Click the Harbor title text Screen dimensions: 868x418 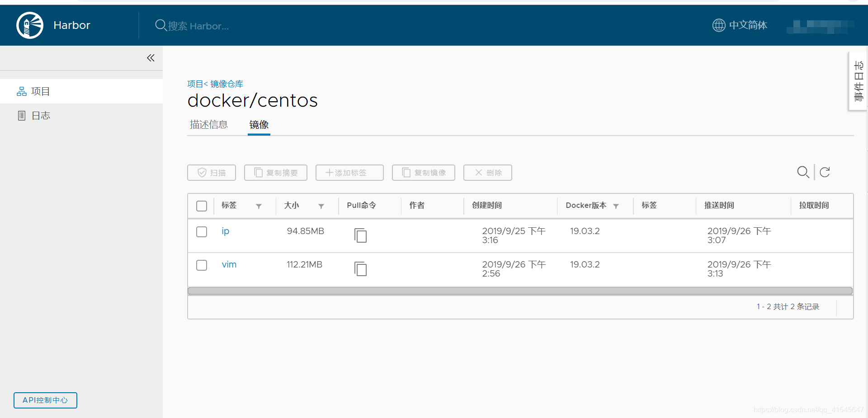coord(72,25)
